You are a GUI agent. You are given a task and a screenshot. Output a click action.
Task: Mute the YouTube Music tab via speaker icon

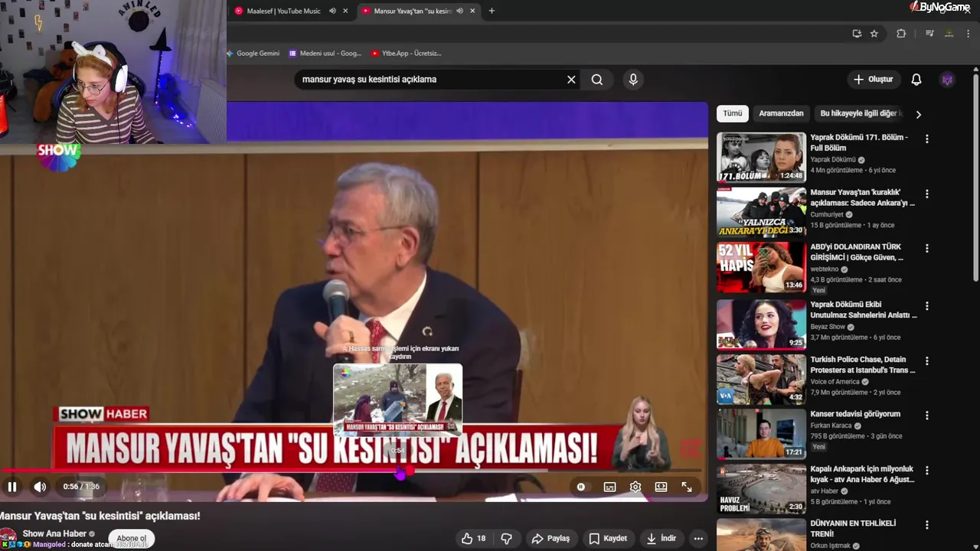[x=332, y=11]
